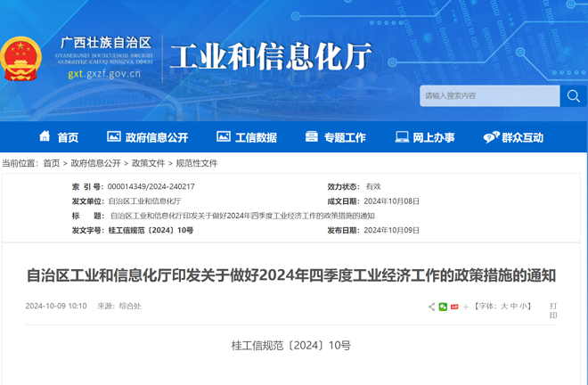Open 政策文件 breadcrumb link

[x=148, y=163]
